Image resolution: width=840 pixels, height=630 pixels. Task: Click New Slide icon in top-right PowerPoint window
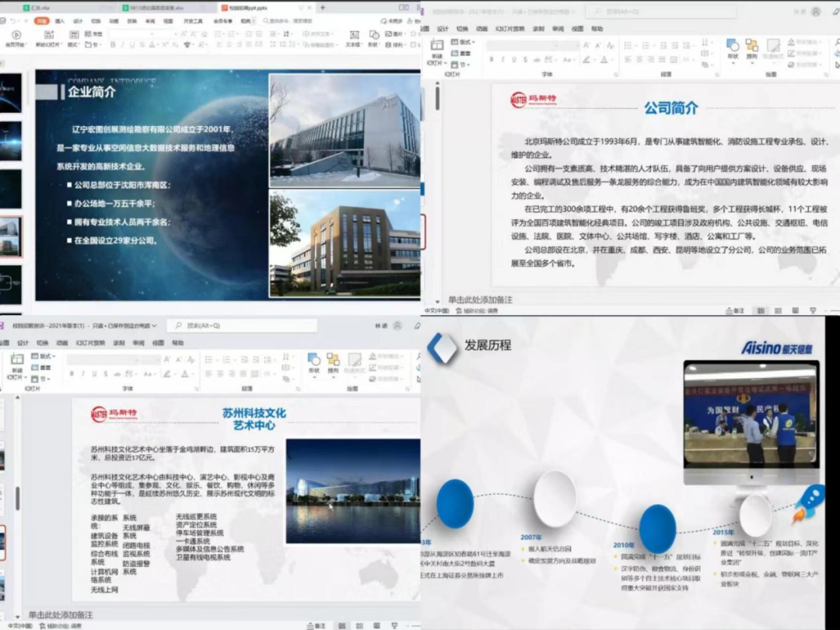437,45
